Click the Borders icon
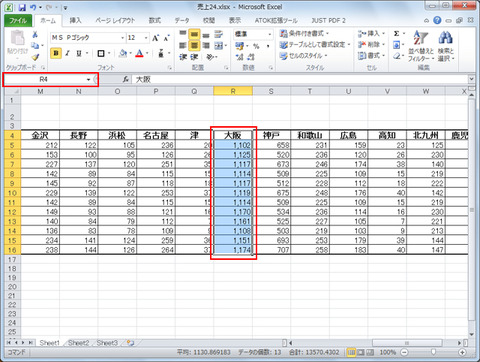Image resolution: width=480 pixels, height=362 pixels. tap(101, 53)
